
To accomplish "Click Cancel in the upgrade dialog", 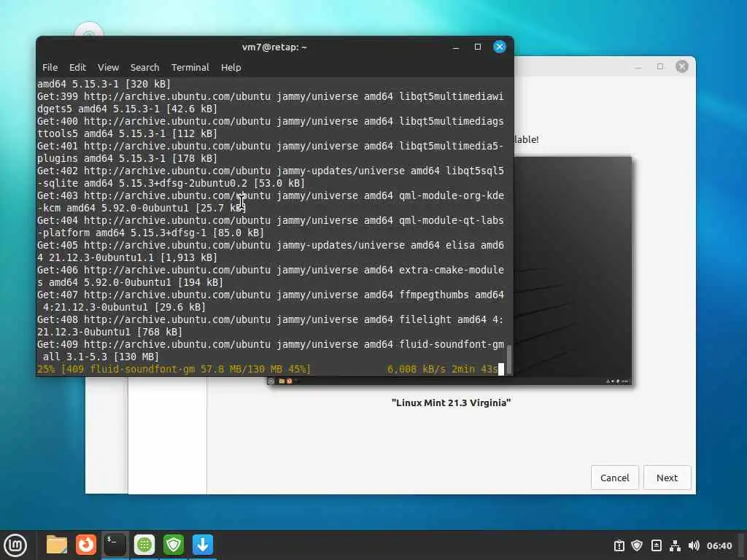I will pos(614,478).
